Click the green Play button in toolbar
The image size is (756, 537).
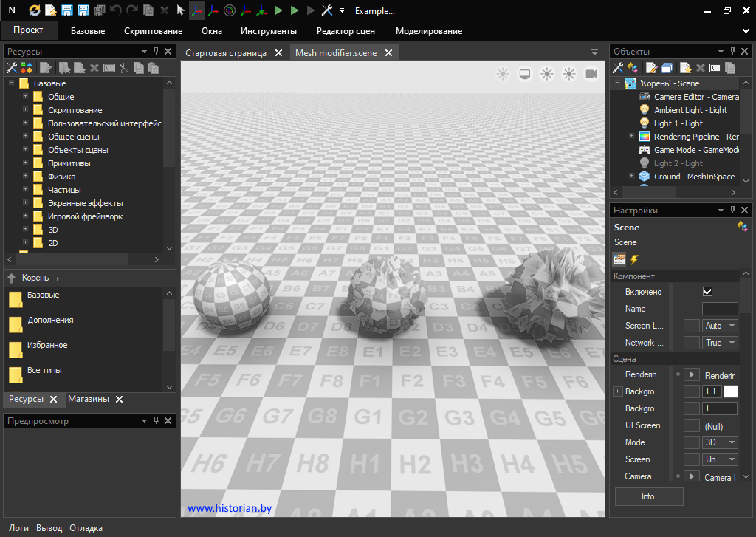point(278,10)
